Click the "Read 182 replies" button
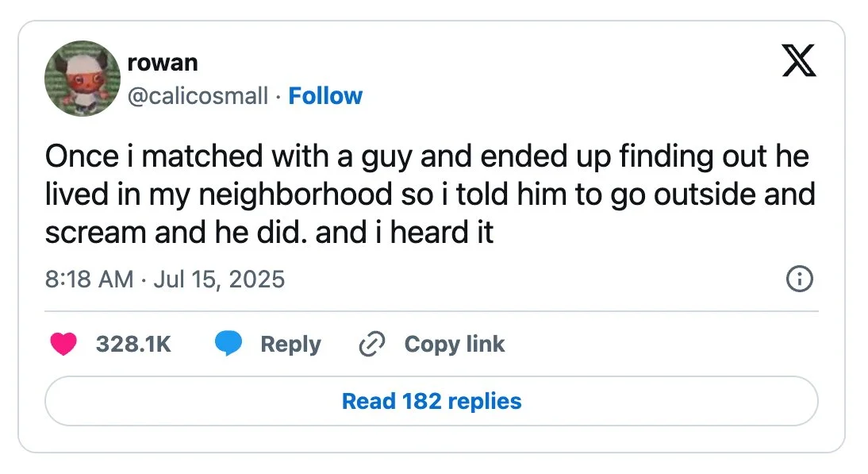This screenshot has height=474, width=868. pos(432,401)
